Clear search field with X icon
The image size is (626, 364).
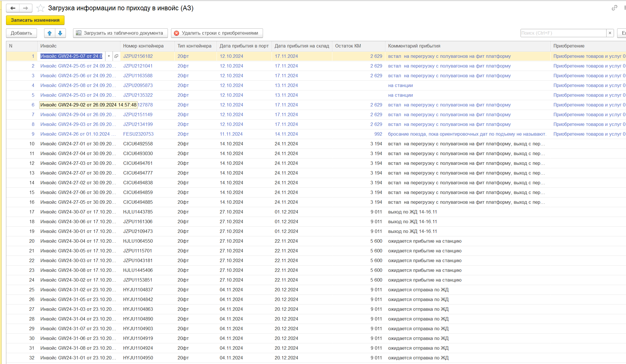coord(610,33)
